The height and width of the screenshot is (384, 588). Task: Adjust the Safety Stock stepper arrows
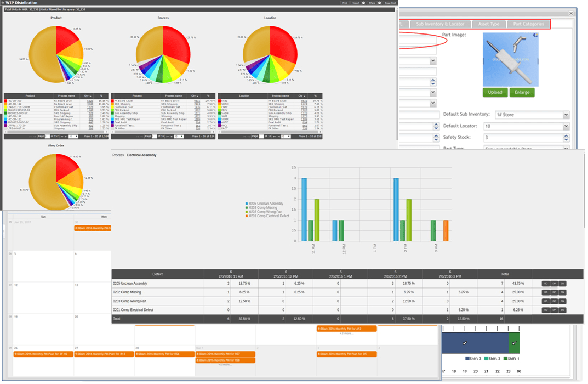pyautogui.click(x=566, y=138)
